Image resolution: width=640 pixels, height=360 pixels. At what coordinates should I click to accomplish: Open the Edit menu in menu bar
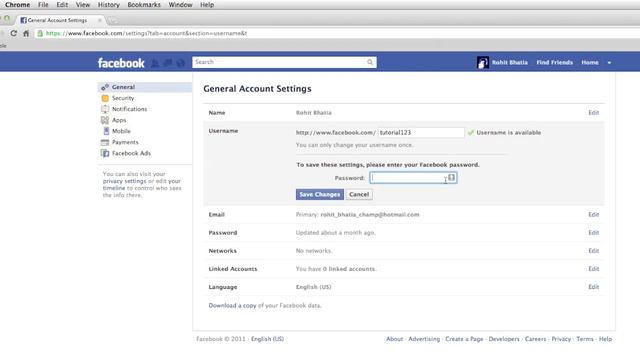[x=62, y=5]
